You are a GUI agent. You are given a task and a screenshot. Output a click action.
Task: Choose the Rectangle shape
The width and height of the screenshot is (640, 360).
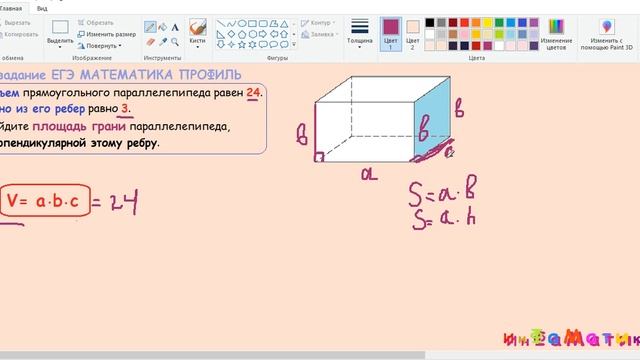253,24
